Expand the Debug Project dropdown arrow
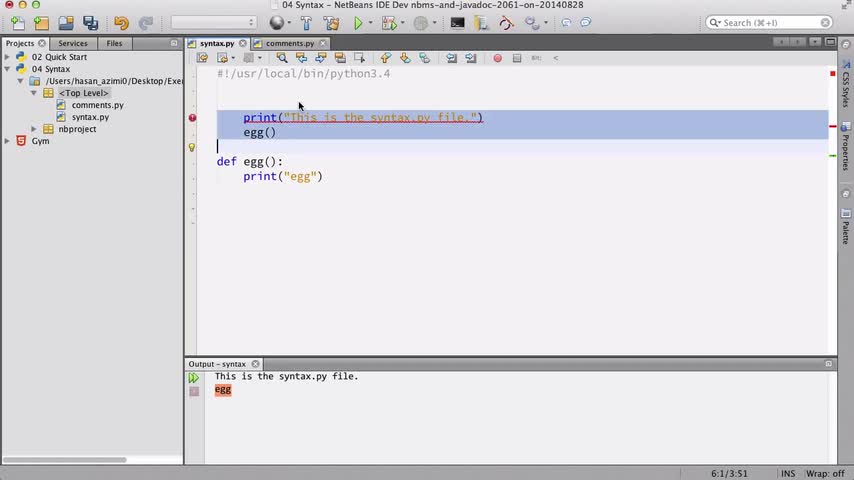Viewport: 854px width, 480px height. coord(402,23)
